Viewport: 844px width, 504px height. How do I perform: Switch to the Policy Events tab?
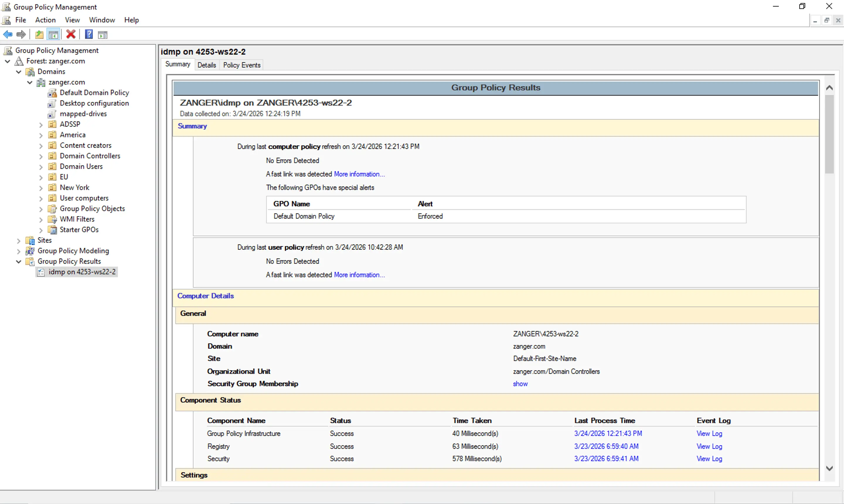241,64
